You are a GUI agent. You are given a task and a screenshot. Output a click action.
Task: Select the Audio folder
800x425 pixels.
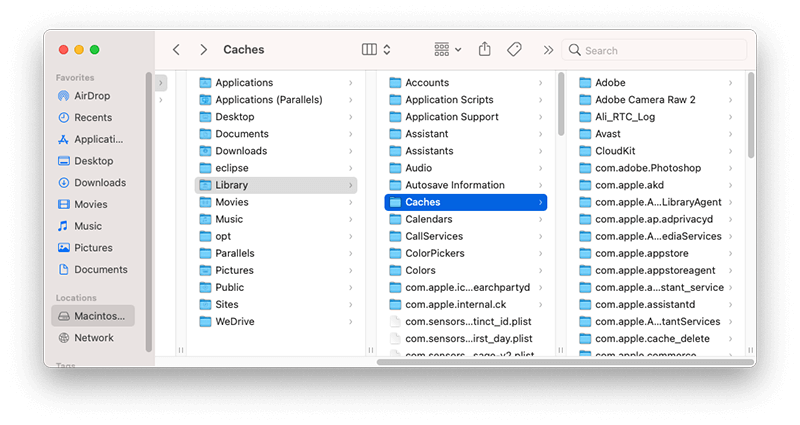(x=466, y=168)
